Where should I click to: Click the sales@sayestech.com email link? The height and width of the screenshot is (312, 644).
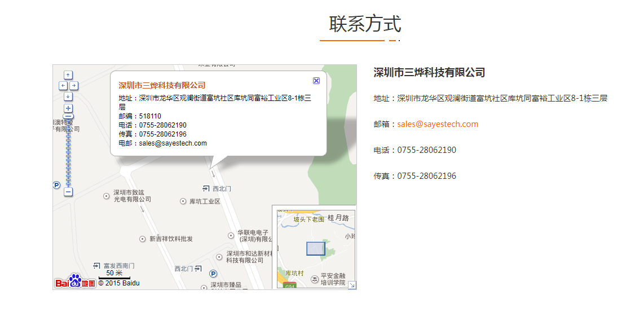[438, 124]
